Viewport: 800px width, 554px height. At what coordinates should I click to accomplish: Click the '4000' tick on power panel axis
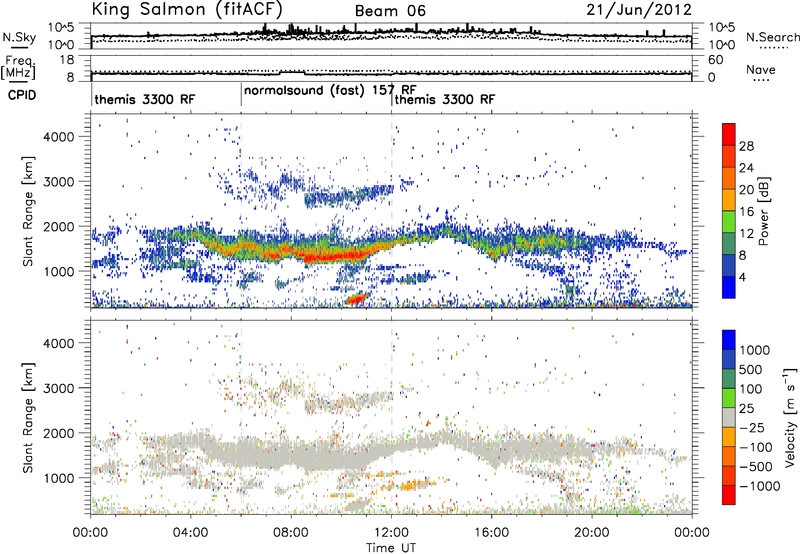pos(59,137)
